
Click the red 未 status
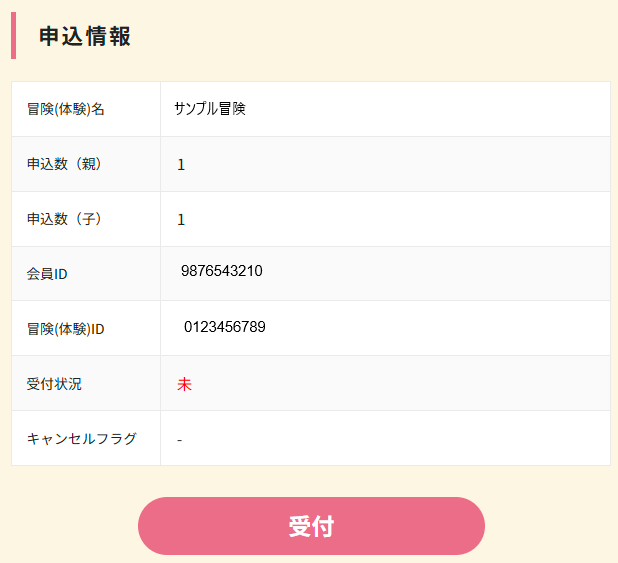[x=184, y=384]
